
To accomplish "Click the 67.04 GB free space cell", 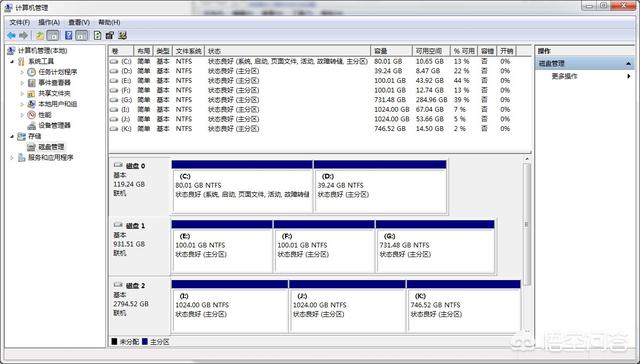I will [x=430, y=109].
